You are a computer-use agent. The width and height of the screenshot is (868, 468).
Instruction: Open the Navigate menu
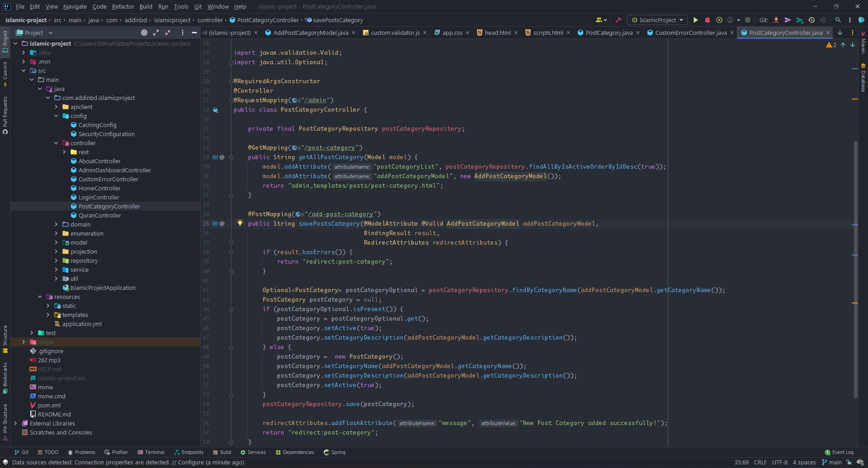75,6
